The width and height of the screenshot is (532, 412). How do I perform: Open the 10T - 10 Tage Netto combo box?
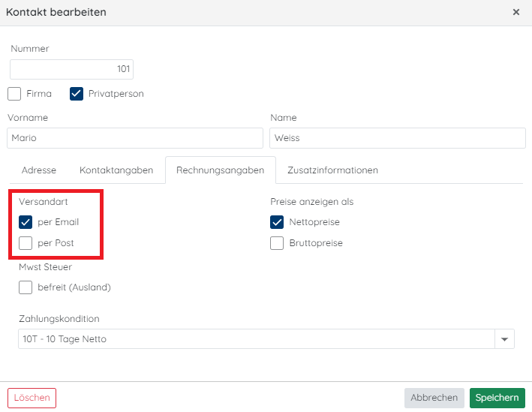click(266, 339)
